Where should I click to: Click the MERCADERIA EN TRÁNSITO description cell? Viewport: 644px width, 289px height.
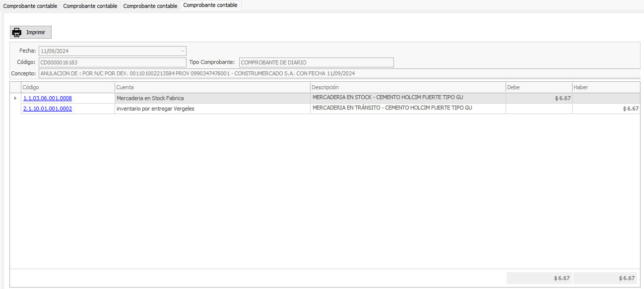[407, 108]
